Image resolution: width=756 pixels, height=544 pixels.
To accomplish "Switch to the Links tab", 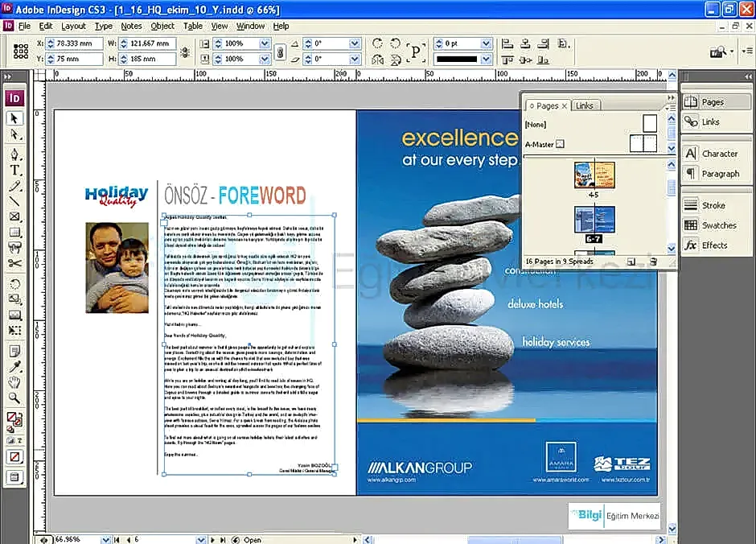I will point(585,105).
